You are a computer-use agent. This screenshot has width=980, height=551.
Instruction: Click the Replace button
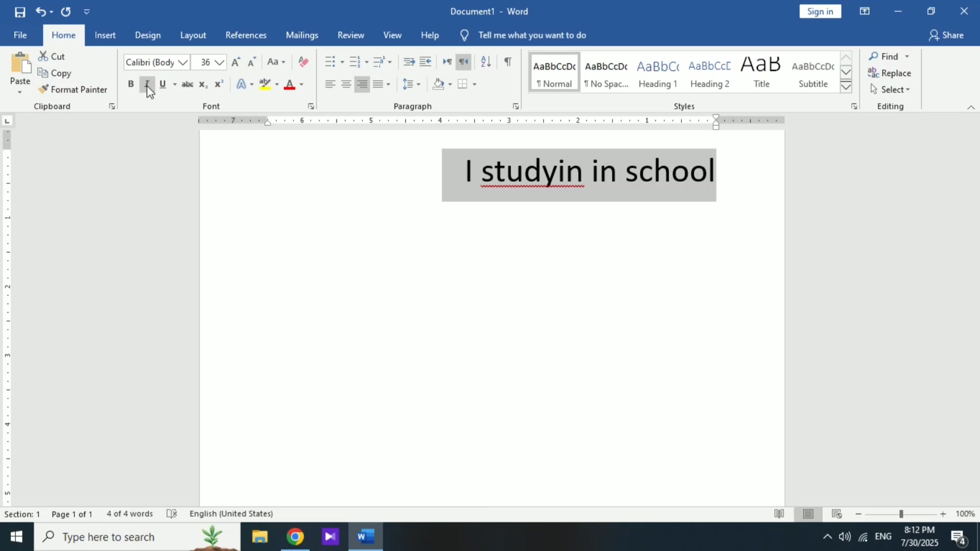[889, 73]
